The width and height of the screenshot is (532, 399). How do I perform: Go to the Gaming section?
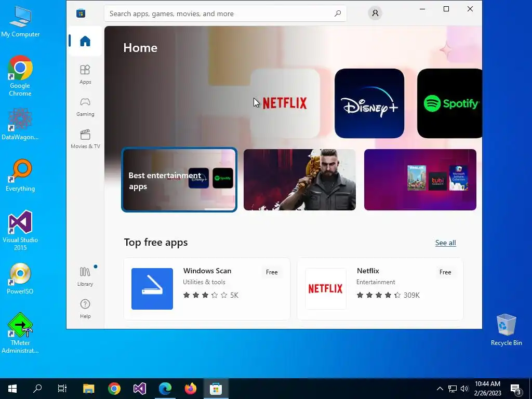pyautogui.click(x=85, y=107)
